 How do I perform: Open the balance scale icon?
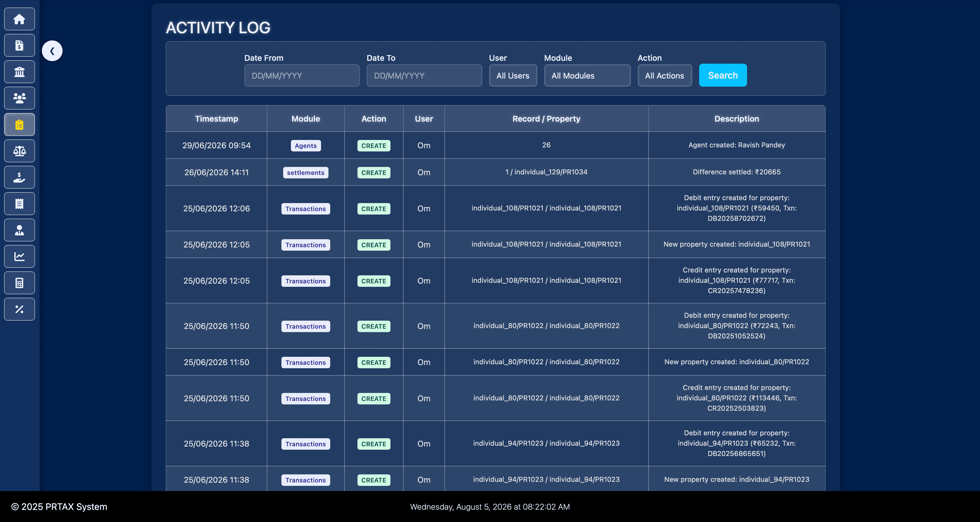(x=20, y=151)
